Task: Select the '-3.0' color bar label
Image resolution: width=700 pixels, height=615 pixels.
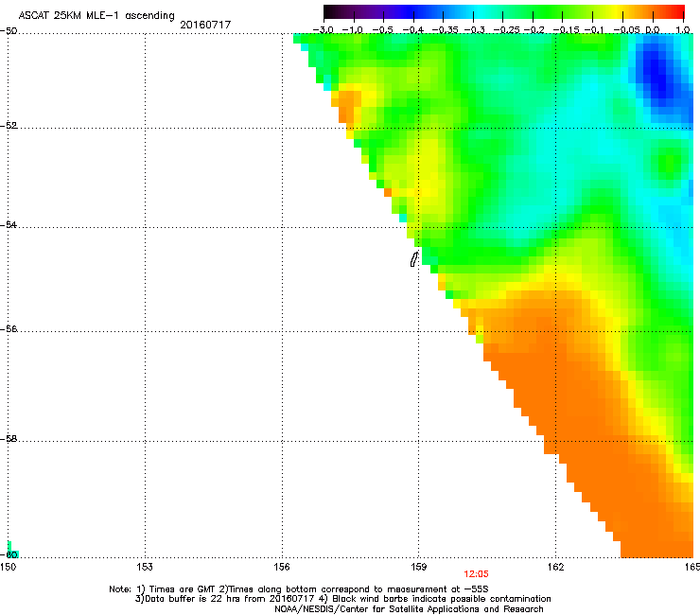Action: pyautogui.click(x=324, y=30)
